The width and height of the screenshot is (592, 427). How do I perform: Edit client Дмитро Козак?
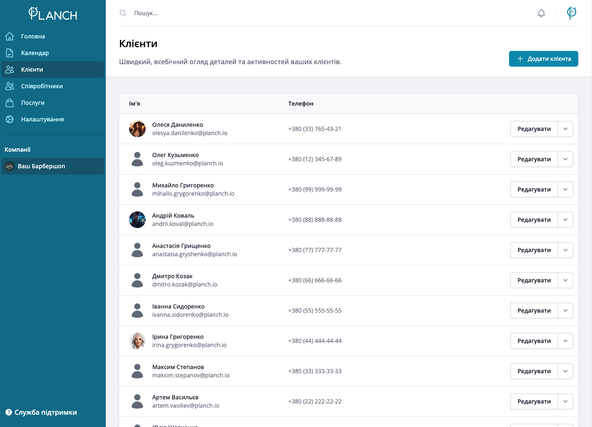click(x=534, y=280)
